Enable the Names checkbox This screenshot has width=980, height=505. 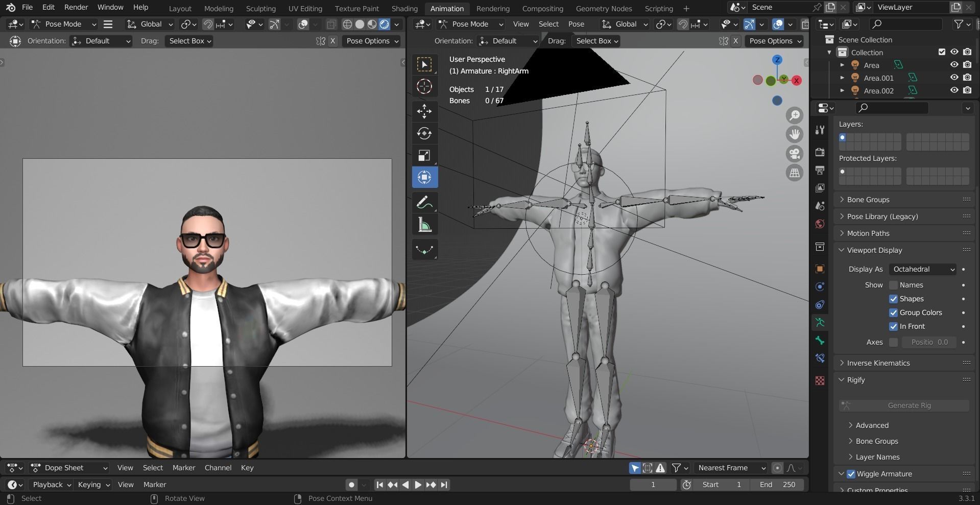(x=893, y=285)
